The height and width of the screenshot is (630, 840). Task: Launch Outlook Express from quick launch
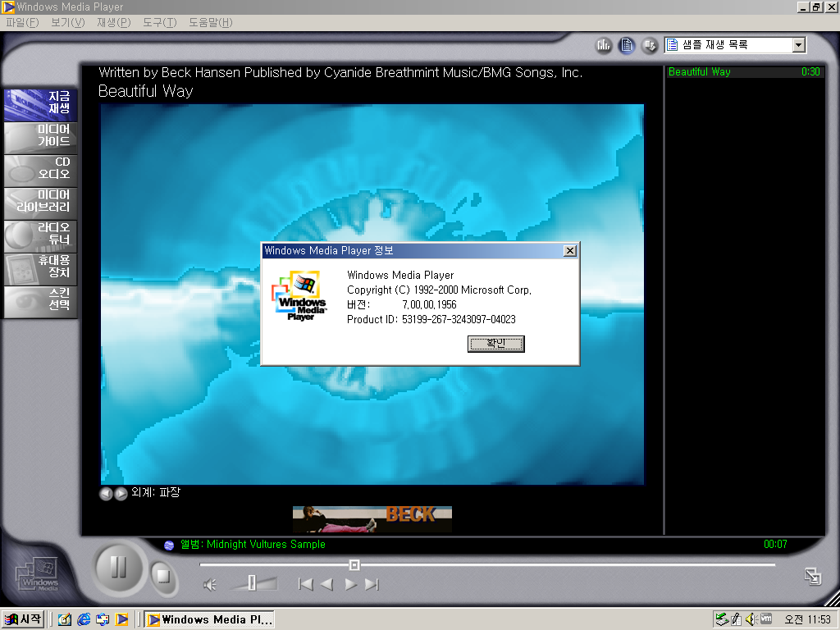[x=103, y=620]
